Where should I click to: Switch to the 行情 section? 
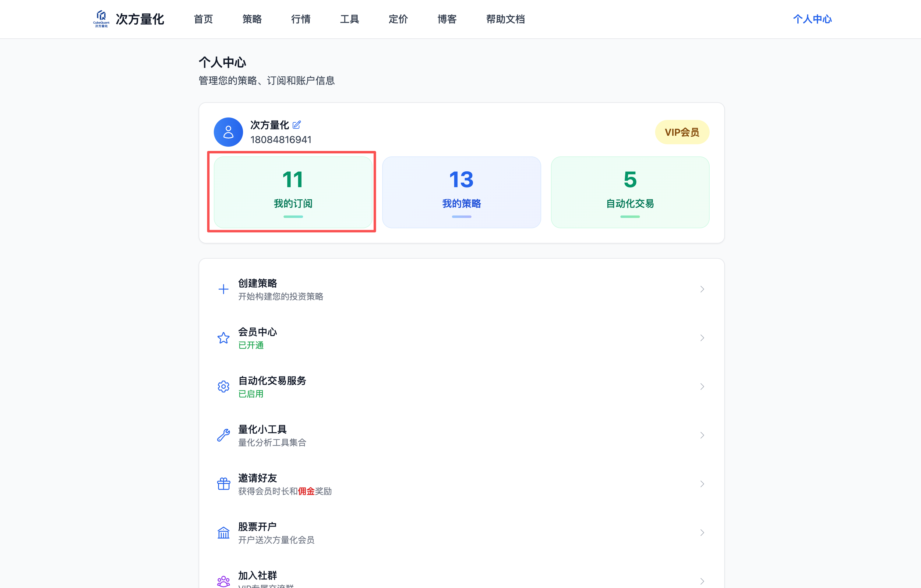(301, 19)
